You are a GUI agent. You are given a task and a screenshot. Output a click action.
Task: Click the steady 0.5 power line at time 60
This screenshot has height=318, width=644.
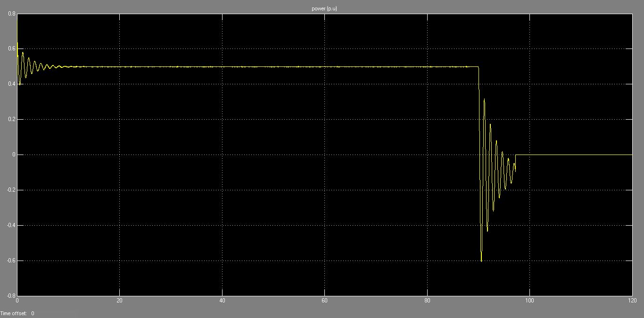(324, 67)
